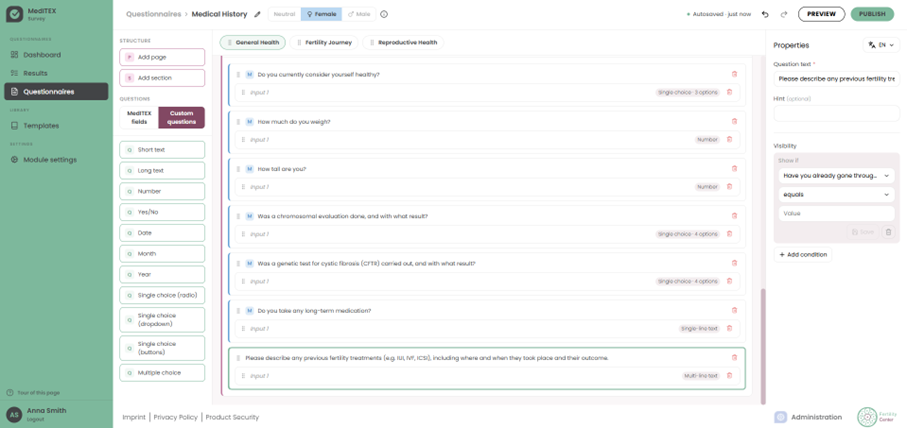Add a Long text question
Screen dimensions: 907x428
point(162,171)
